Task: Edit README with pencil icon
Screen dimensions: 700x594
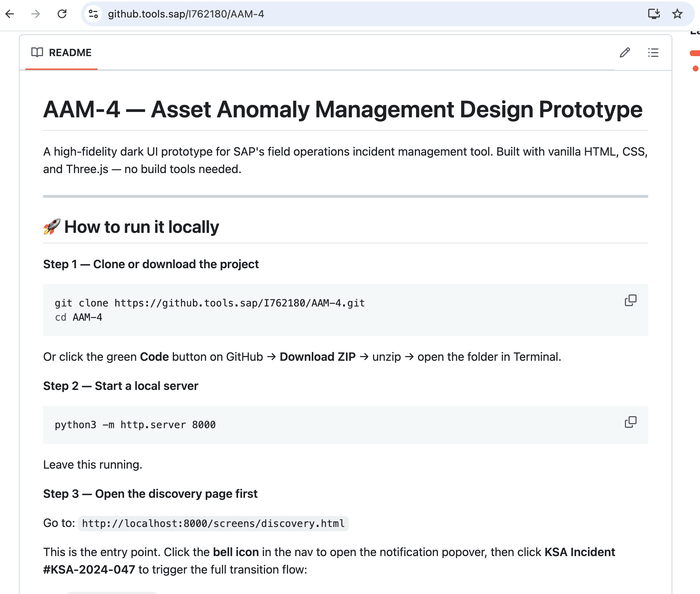Action: click(x=625, y=52)
